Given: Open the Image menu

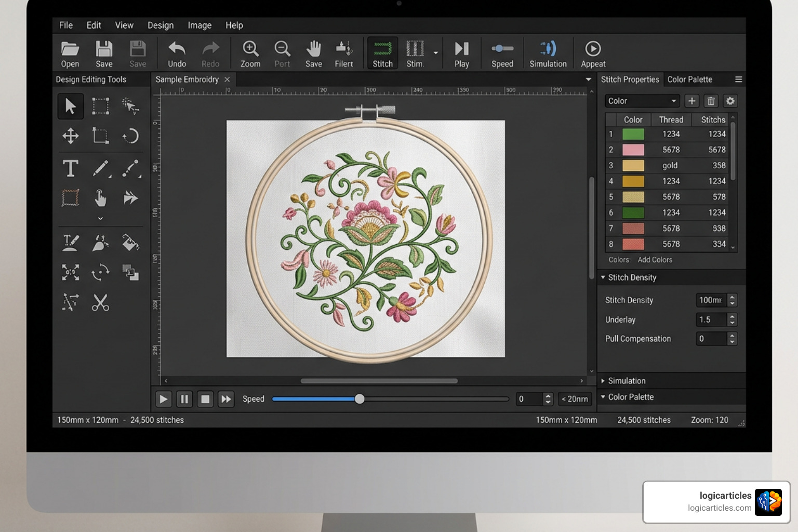Looking at the screenshot, I should coord(199,25).
